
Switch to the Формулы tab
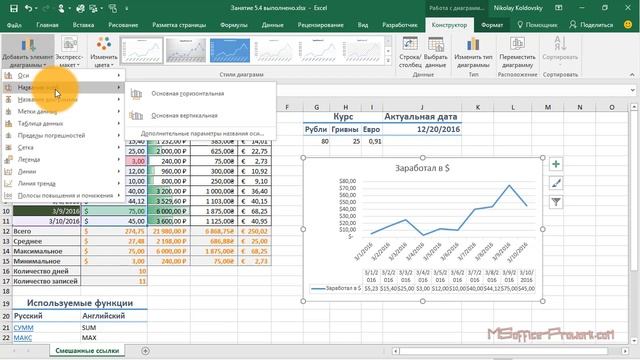tap(233, 25)
